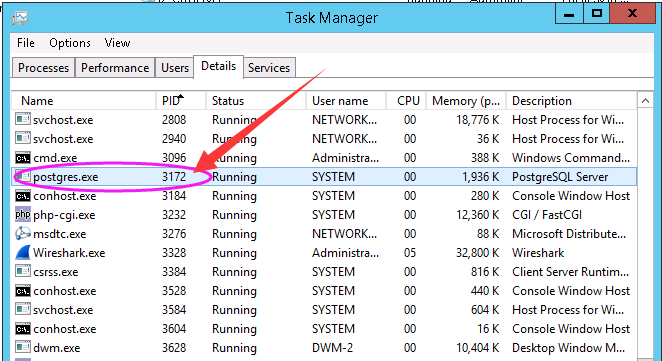
Task: Sort by the Name column header
Action: coord(84,101)
